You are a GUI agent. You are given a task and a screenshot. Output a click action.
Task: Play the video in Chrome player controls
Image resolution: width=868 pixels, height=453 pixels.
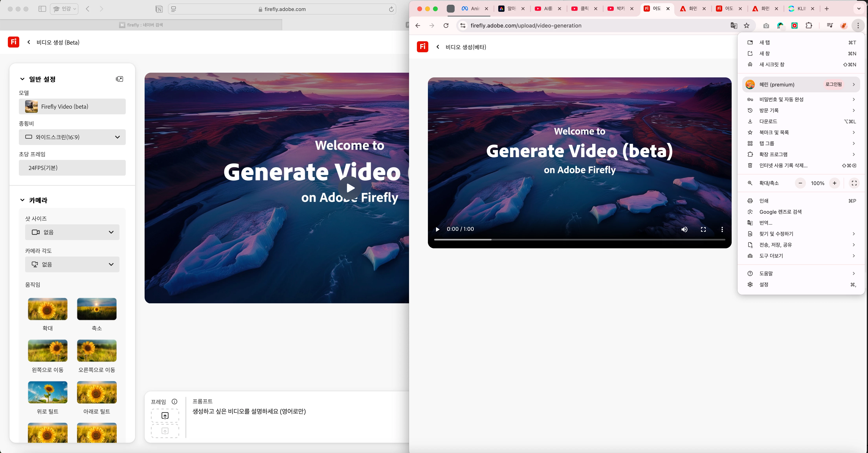[437, 229]
